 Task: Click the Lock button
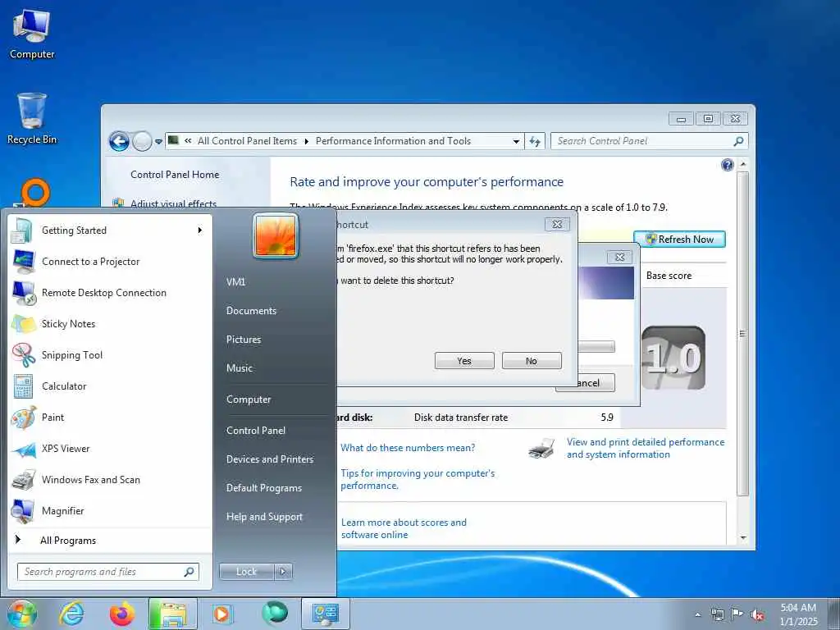[x=246, y=572]
